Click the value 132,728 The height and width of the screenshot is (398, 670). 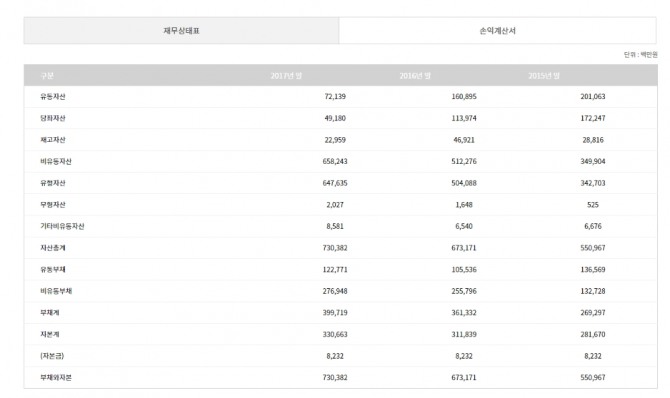(x=593, y=291)
